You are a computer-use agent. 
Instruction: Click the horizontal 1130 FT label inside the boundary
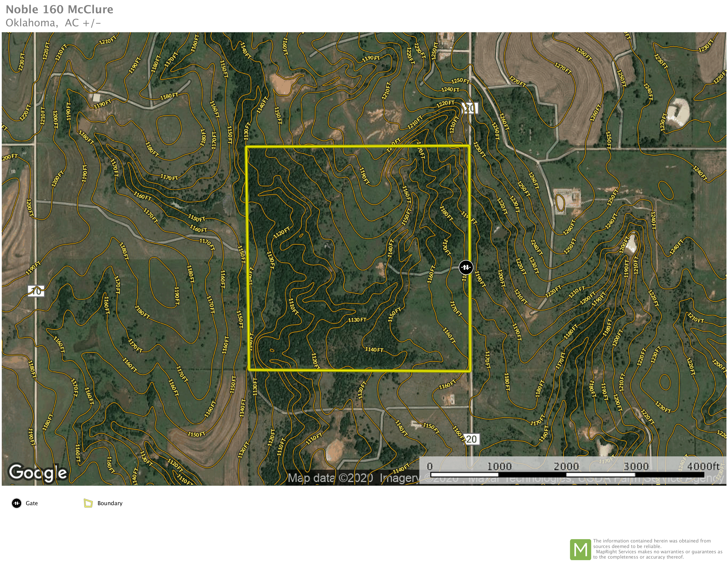[357, 320]
